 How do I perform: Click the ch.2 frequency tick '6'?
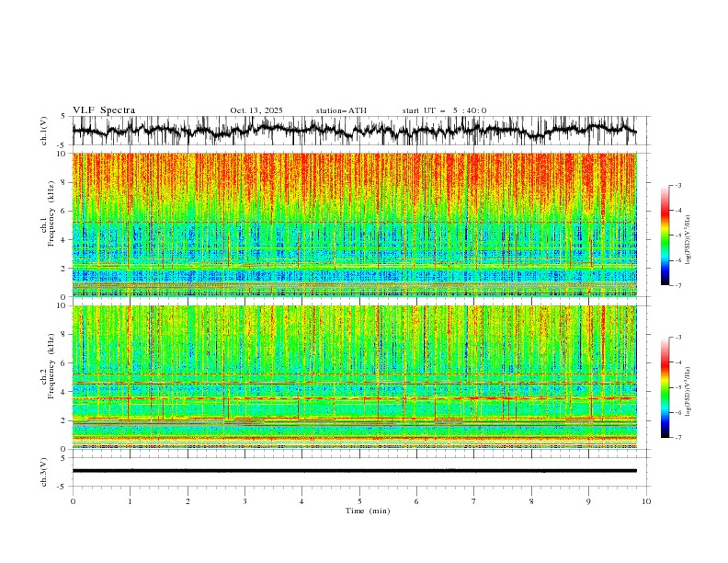[x=63, y=363]
